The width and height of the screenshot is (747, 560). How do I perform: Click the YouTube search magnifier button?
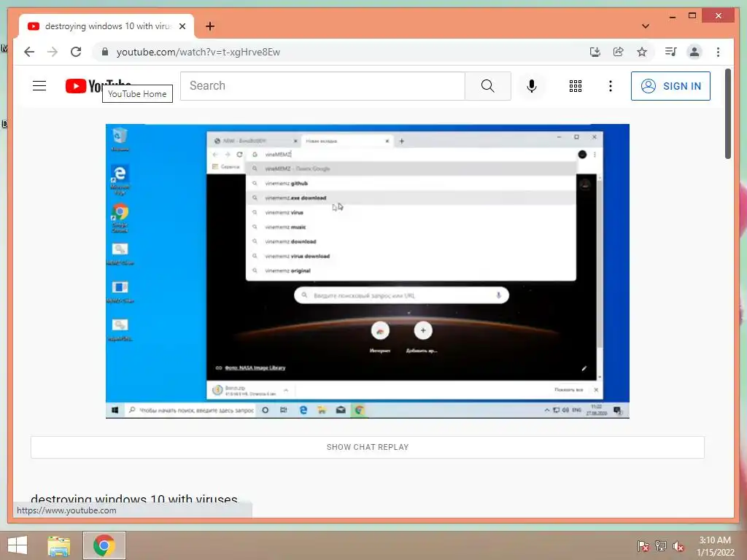point(487,86)
